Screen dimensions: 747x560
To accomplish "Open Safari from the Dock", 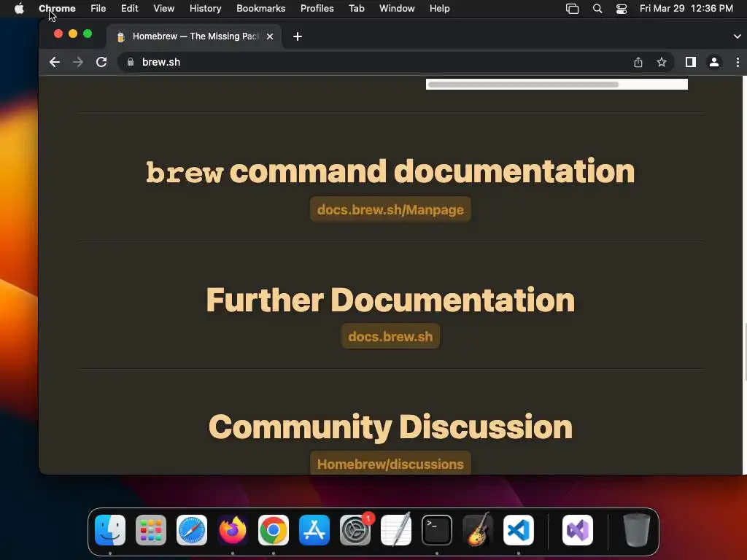I will 192,530.
